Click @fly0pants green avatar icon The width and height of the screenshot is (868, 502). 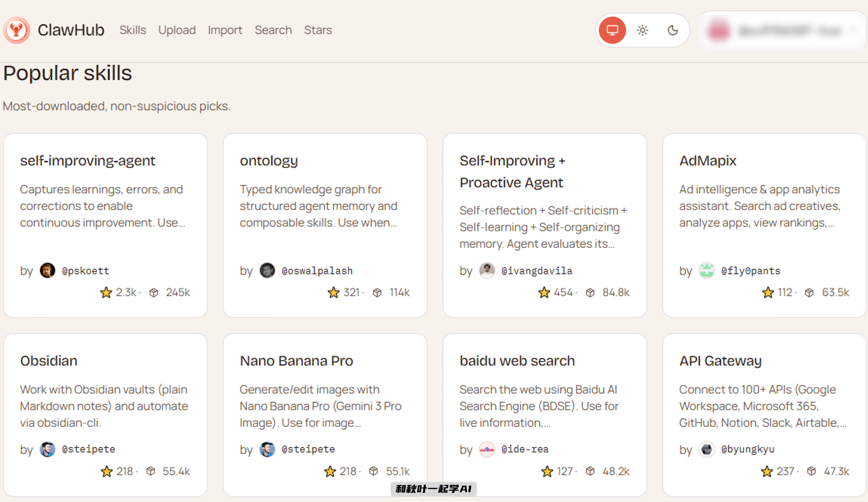pyautogui.click(x=706, y=270)
